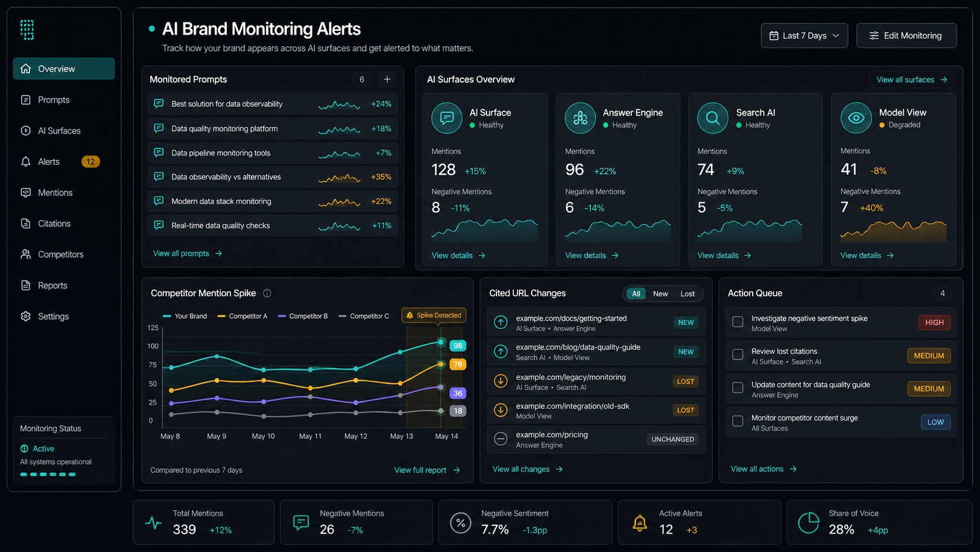Click the AI Surfaces sidebar icon
Viewport: 980px width, 552px height.
pyautogui.click(x=26, y=131)
